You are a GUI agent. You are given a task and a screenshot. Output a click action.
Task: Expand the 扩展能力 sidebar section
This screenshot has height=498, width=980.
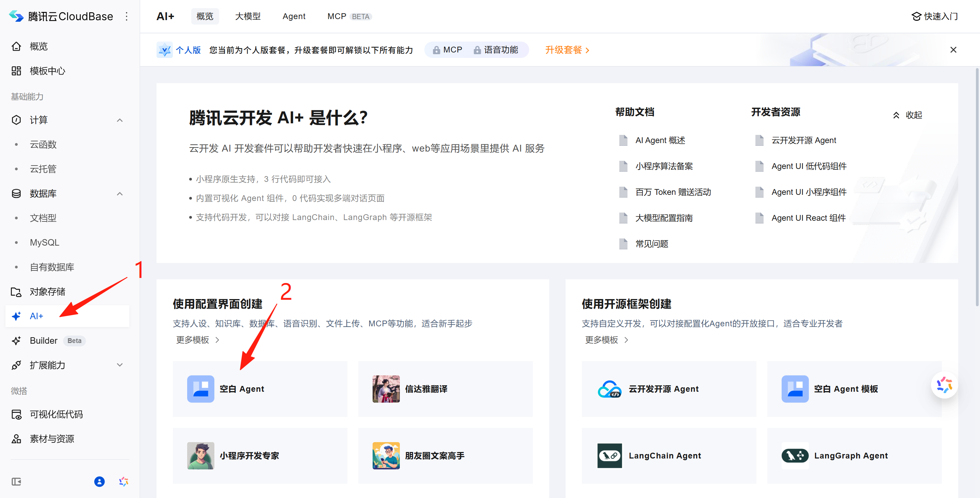pyautogui.click(x=120, y=365)
